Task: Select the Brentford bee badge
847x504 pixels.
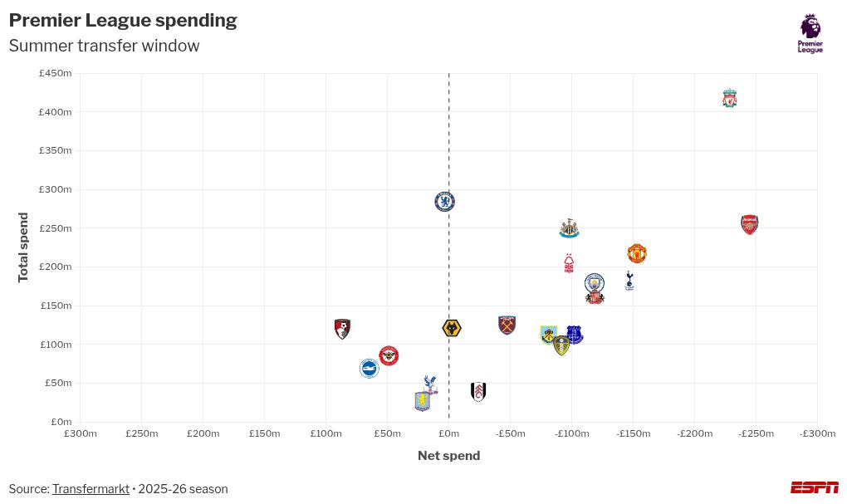Action: coord(389,356)
